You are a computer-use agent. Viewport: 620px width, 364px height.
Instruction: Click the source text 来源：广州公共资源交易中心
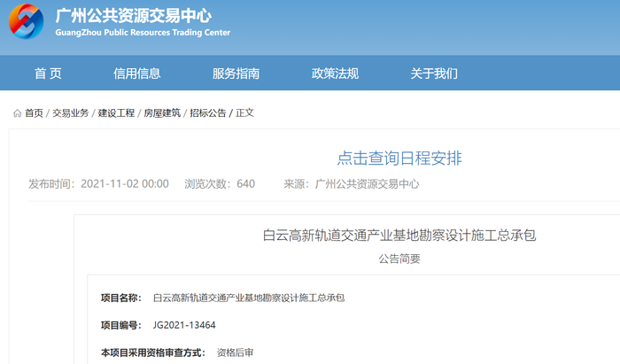pos(351,184)
